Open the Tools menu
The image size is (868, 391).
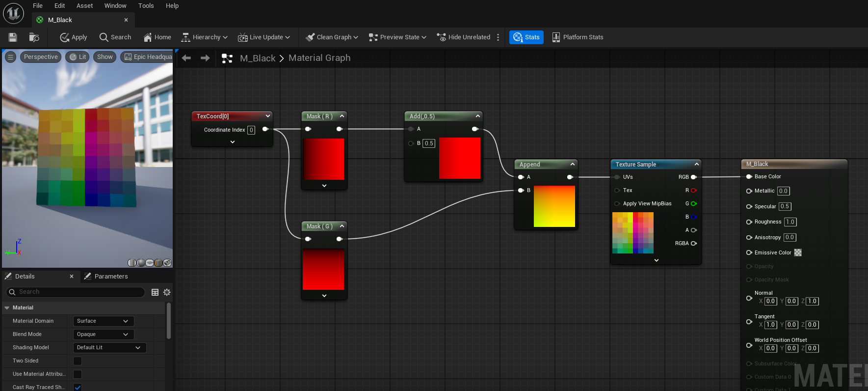pyautogui.click(x=146, y=6)
